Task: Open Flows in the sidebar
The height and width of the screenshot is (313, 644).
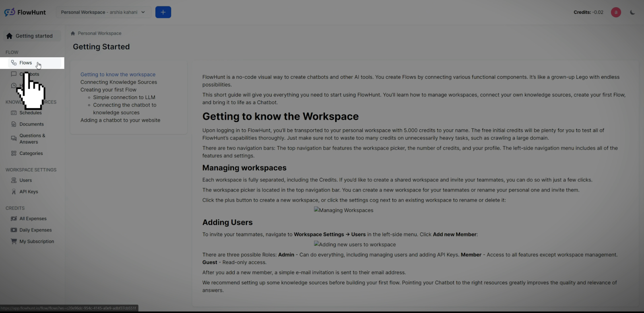Action: [26, 63]
